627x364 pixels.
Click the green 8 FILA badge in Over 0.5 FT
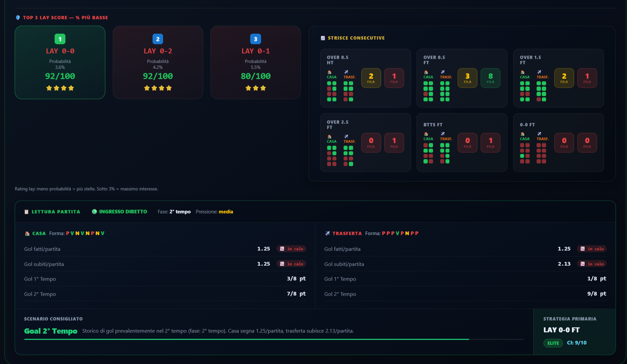[491, 78]
